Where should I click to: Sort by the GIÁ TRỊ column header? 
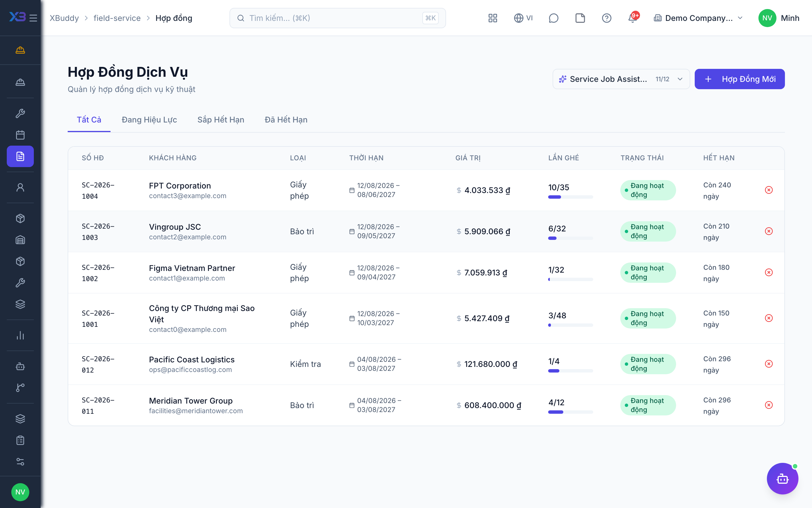click(468, 158)
